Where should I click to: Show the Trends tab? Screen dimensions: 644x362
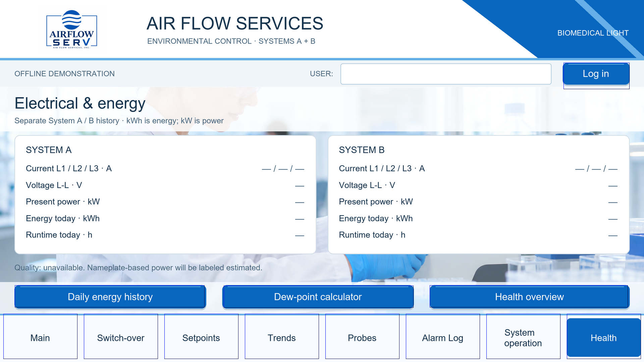(282, 337)
